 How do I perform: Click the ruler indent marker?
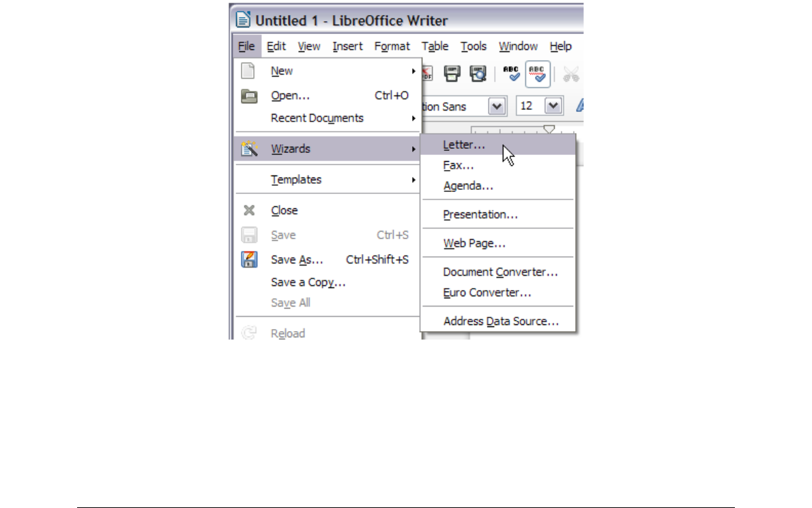(x=549, y=129)
